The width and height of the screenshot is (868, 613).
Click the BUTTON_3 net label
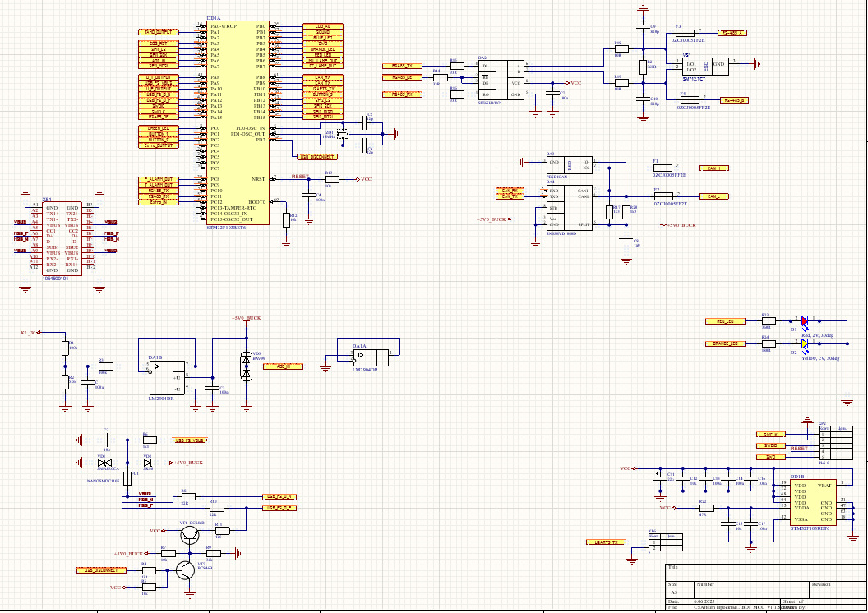[323, 94]
